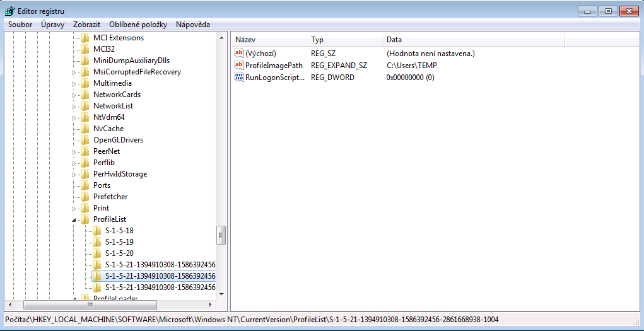Screen dimensions: 644x331
Task: Select the Perflib folder icon
Action: [x=85, y=163]
